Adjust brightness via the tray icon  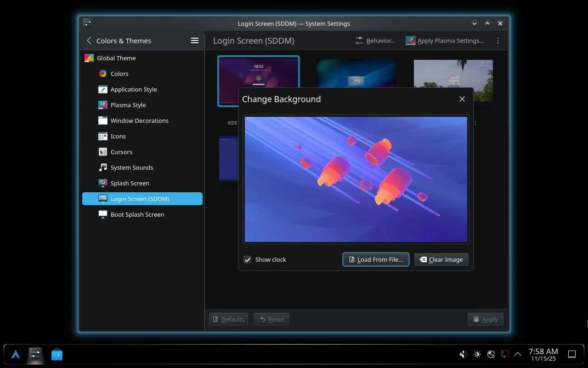pos(477,354)
